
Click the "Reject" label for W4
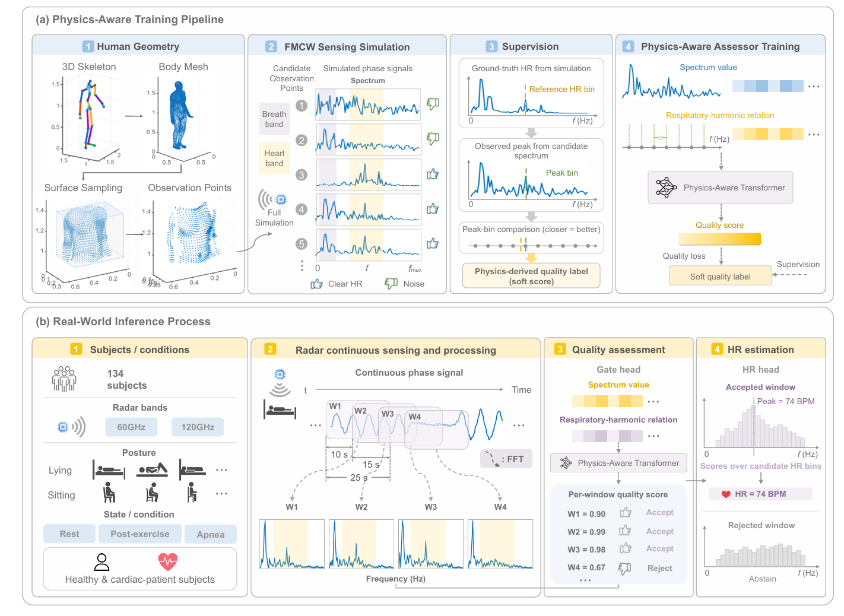[x=660, y=568]
